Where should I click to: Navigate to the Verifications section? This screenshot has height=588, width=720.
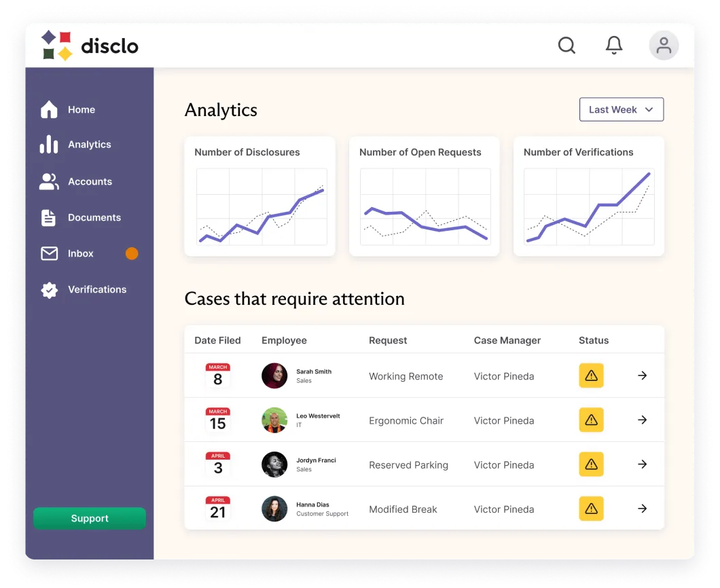pos(97,289)
